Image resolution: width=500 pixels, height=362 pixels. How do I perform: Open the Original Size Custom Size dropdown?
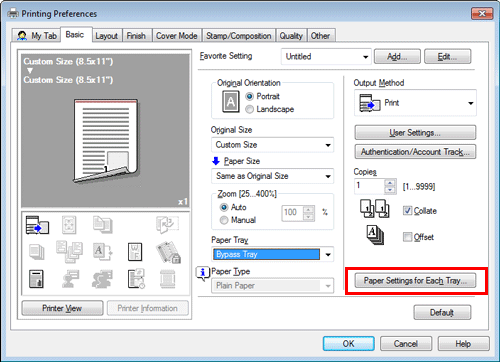[272, 145]
